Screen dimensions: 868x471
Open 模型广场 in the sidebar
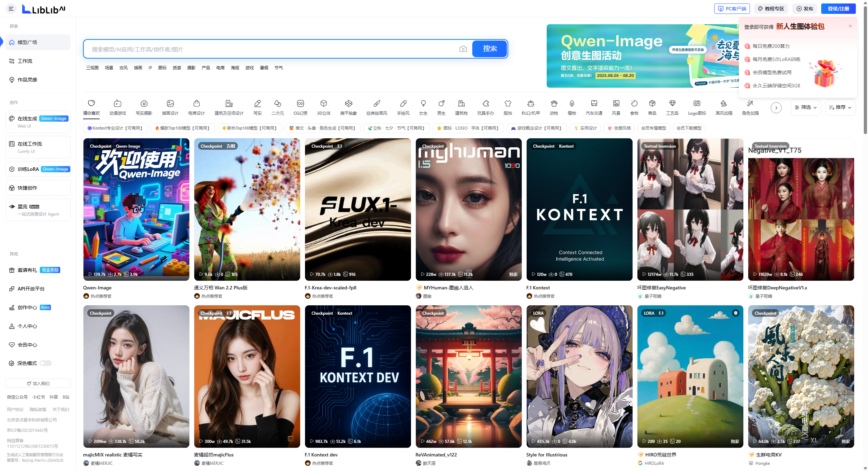point(38,42)
